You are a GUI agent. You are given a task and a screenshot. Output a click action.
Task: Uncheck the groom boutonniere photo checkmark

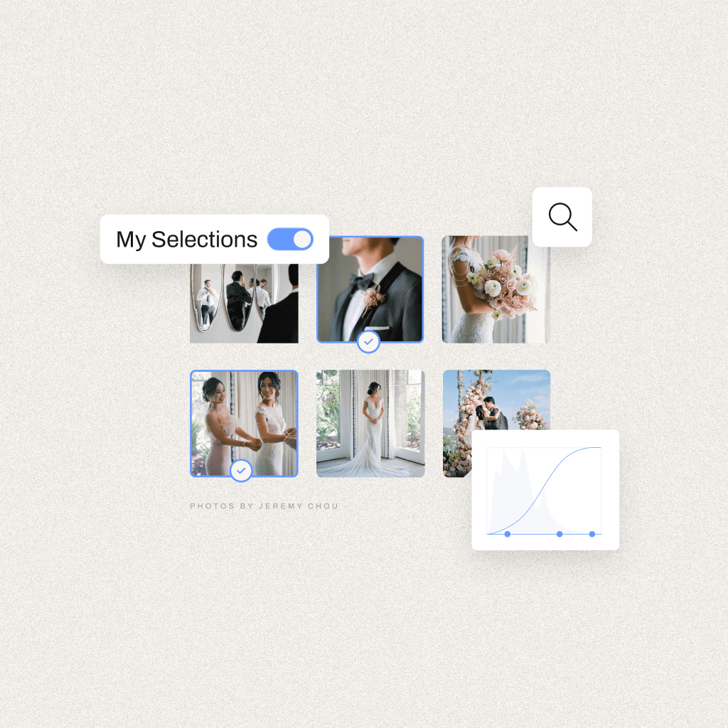[369, 342]
